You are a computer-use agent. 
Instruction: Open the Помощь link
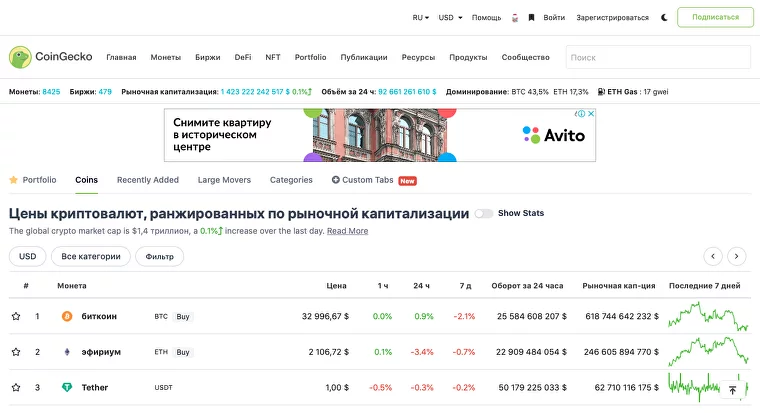point(486,17)
